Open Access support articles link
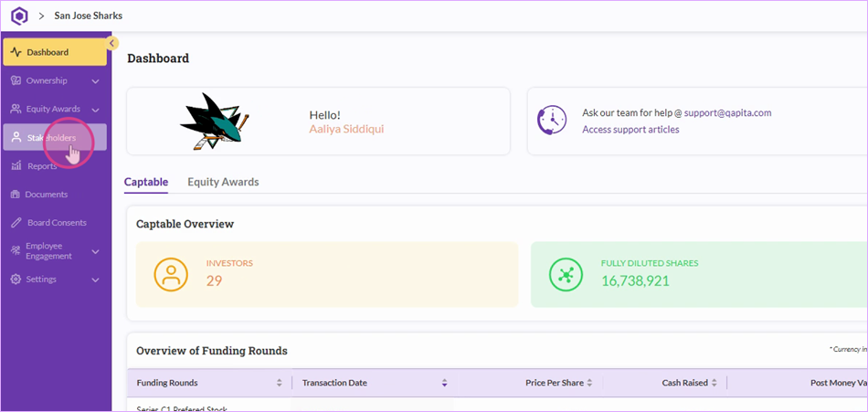This screenshot has height=412, width=868. point(630,130)
